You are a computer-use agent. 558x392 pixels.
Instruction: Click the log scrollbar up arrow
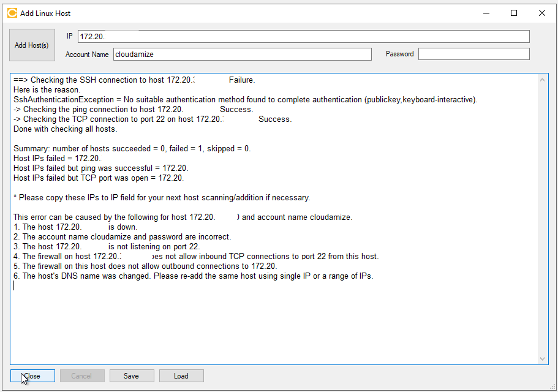tap(543, 80)
